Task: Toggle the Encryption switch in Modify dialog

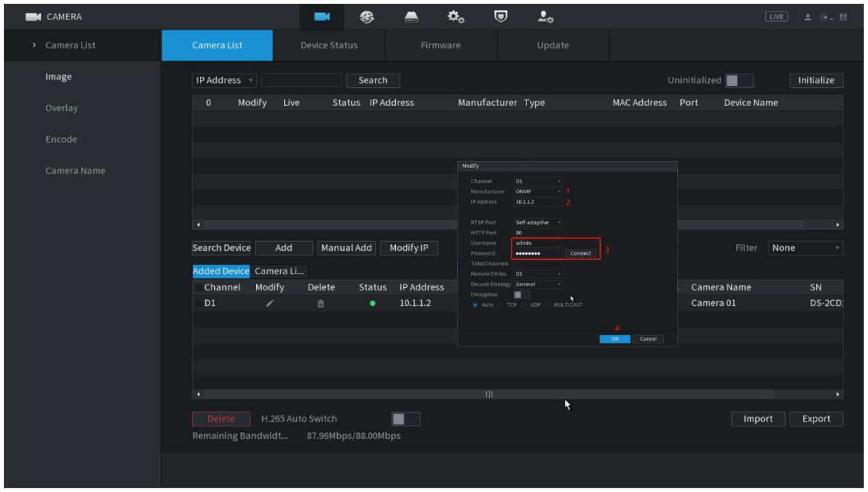Action: 522,295
